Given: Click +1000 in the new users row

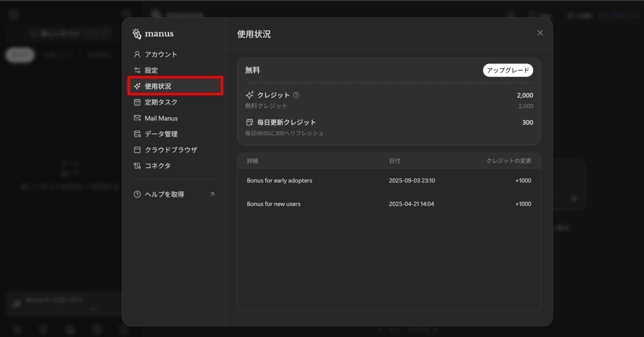Looking at the screenshot, I should 523,204.
